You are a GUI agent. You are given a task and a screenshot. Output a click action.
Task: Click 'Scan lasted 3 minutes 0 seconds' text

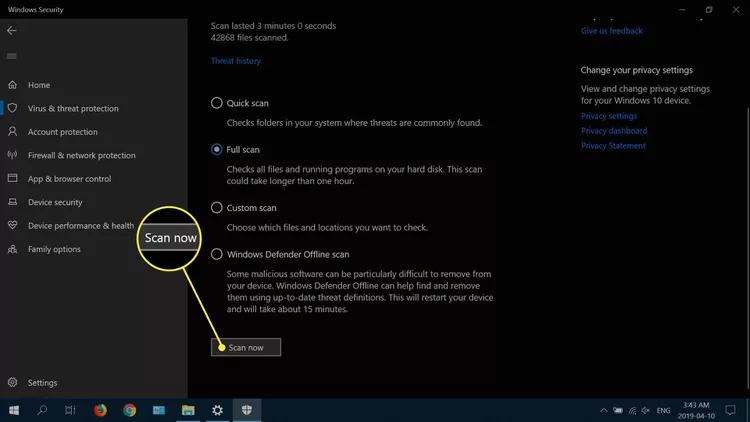(x=273, y=26)
